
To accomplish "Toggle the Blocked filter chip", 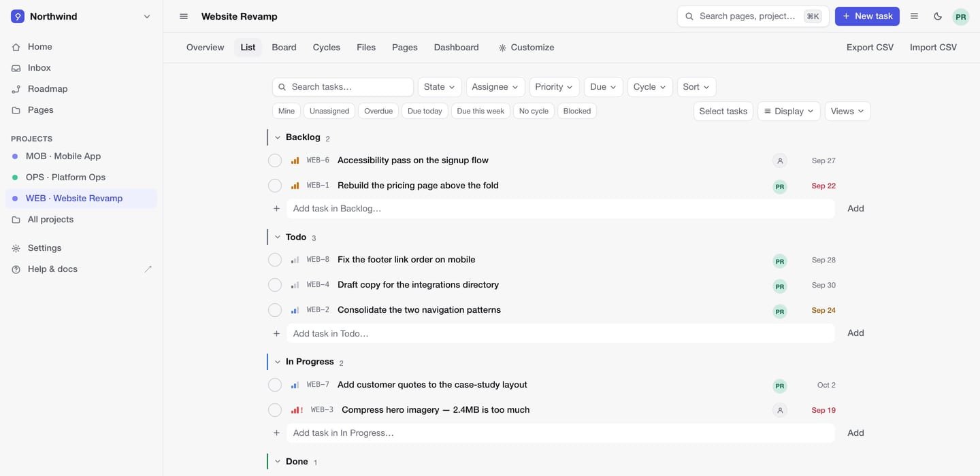I will [577, 111].
